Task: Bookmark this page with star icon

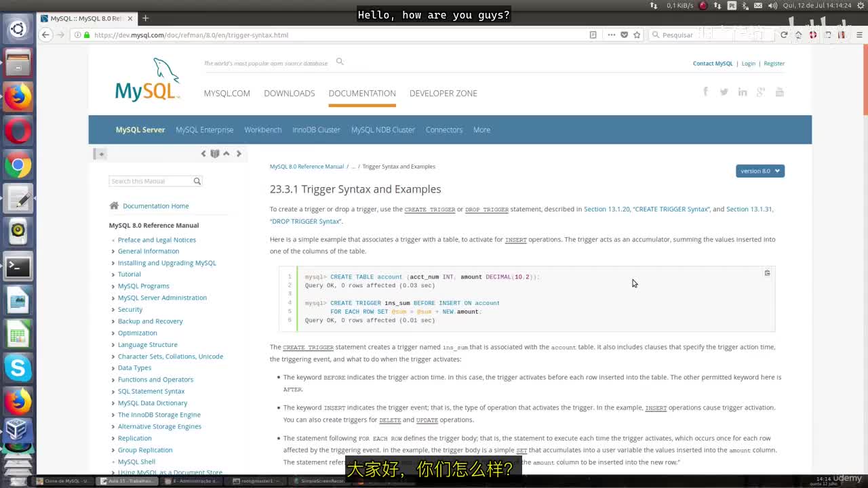Action: click(x=637, y=35)
